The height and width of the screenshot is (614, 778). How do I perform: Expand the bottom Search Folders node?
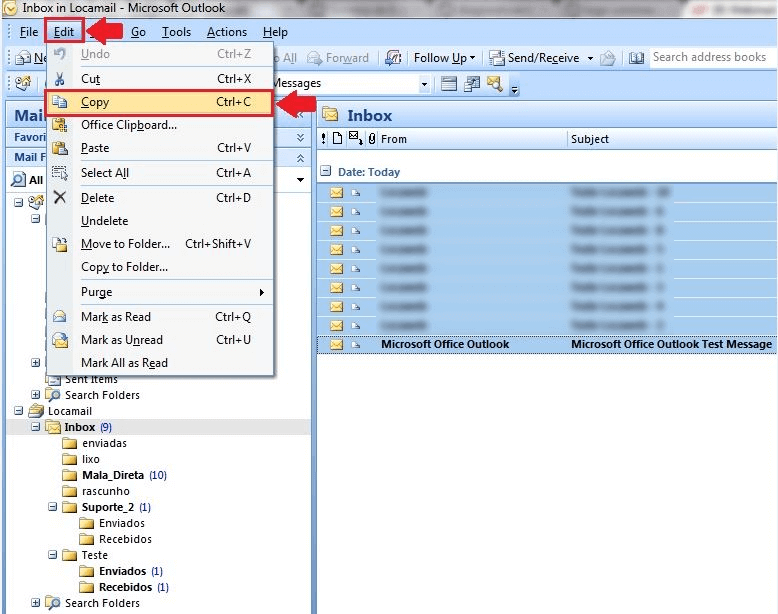(36, 603)
